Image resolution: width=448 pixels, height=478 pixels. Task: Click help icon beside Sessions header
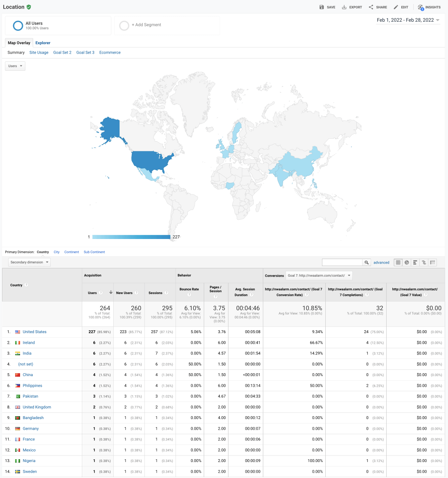point(167,293)
